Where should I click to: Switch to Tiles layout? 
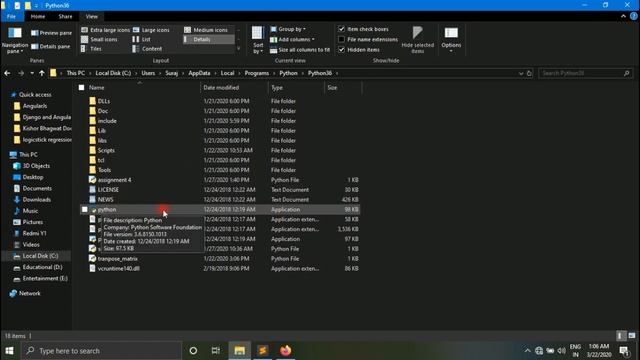coord(91,49)
